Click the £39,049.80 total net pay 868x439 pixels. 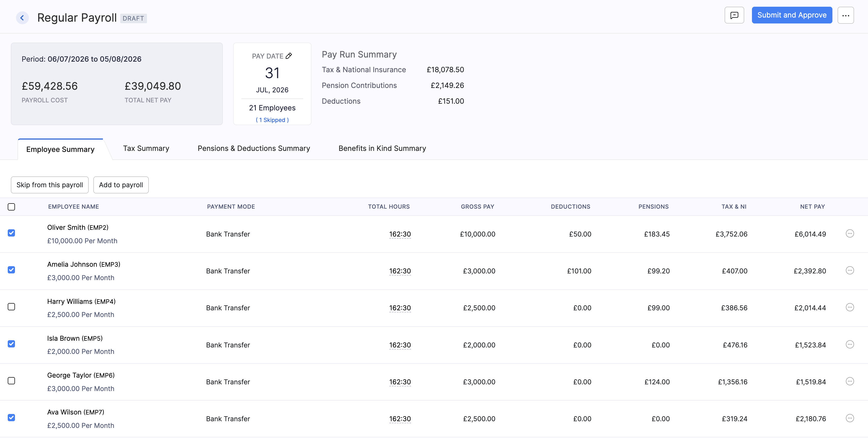(153, 86)
